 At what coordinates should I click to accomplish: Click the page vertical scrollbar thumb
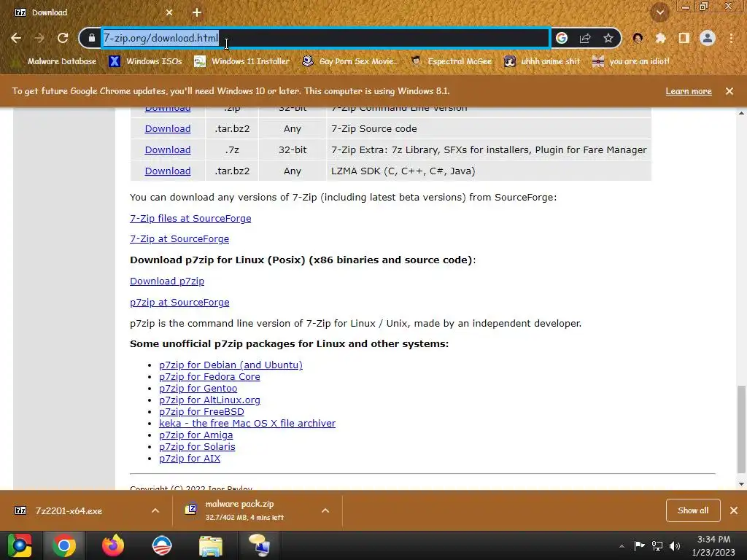pos(741,429)
